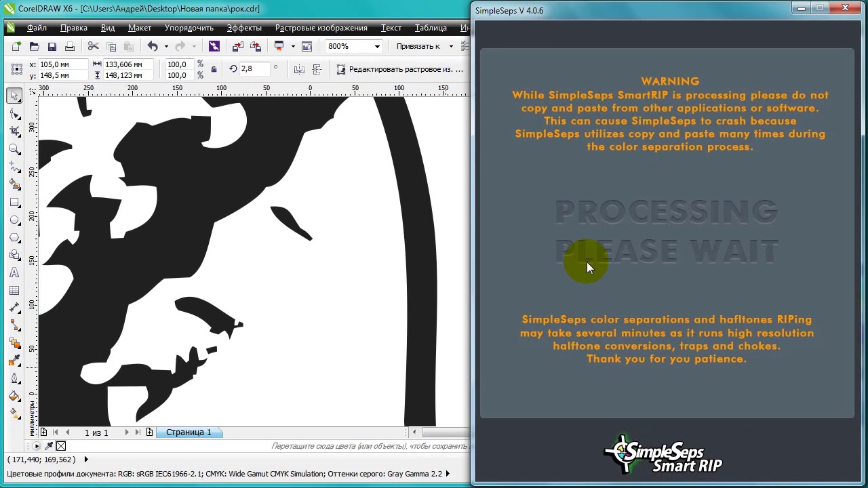The image size is (868, 488).
Task: Go to the previous page arrow
Action: pos(67,432)
